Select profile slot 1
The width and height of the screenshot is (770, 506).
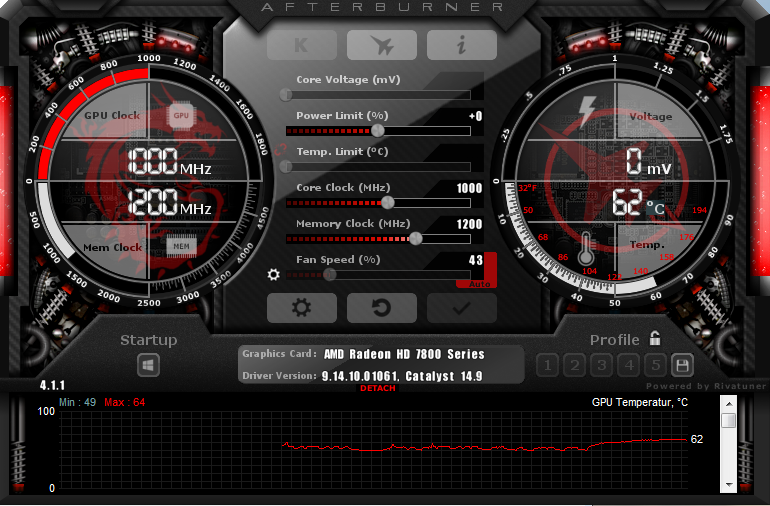click(x=548, y=365)
